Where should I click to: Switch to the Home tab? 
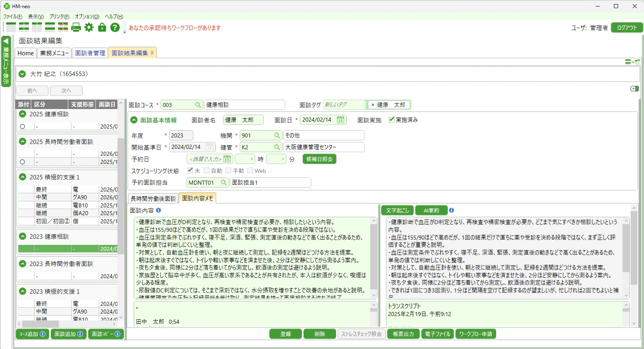(26, 53)
